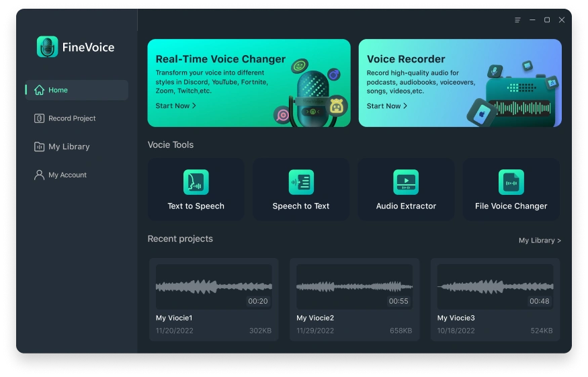Viewport: 588px width, 377px height.
Task: Click the Vocie Tools section heading
Action: (171, 144)
